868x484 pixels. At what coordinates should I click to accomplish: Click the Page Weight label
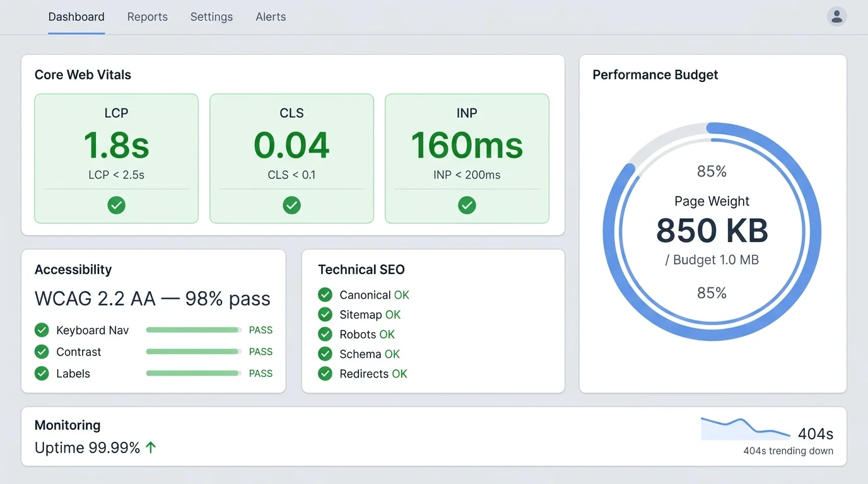point(712,201)
